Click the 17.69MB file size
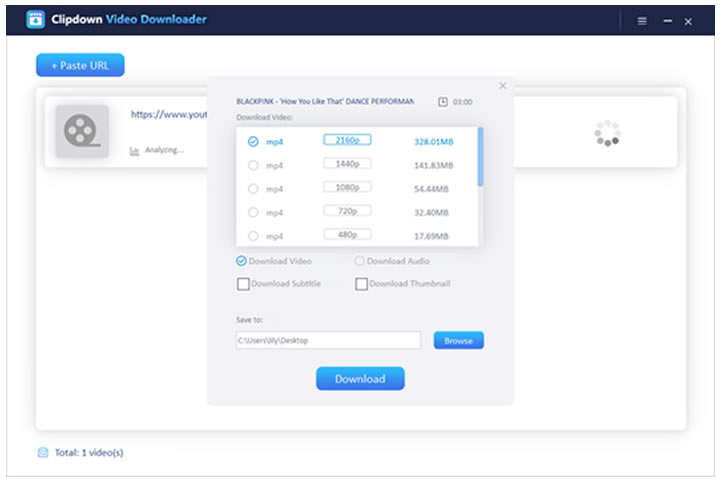 [431, 236]
